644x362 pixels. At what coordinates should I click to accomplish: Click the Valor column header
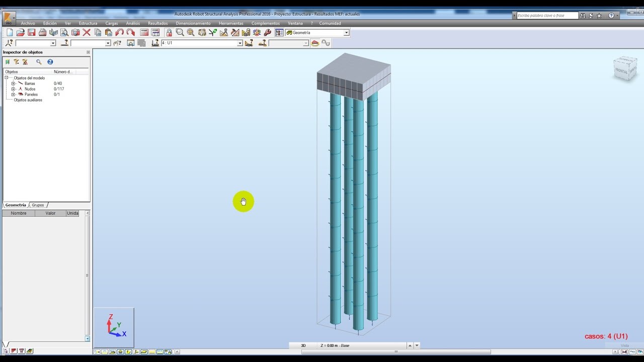tap(50, 213)
